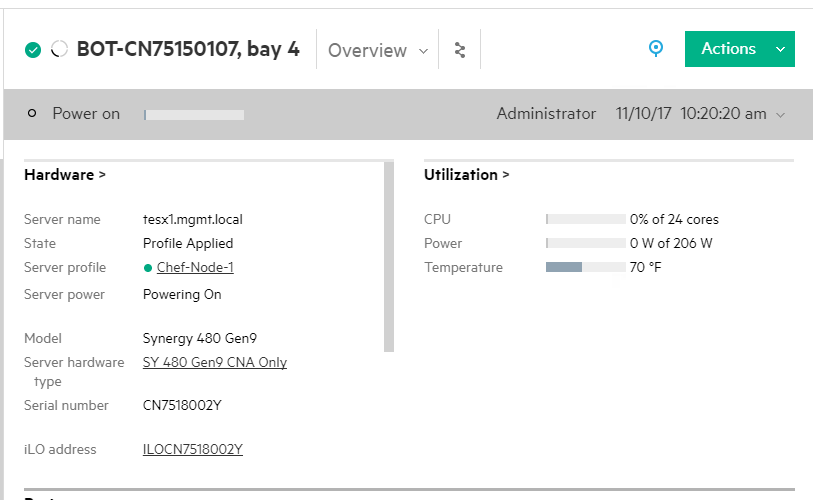Screen dimensions: 813x500
Task: Open the Overview view selector
Action: click(377, 50)
